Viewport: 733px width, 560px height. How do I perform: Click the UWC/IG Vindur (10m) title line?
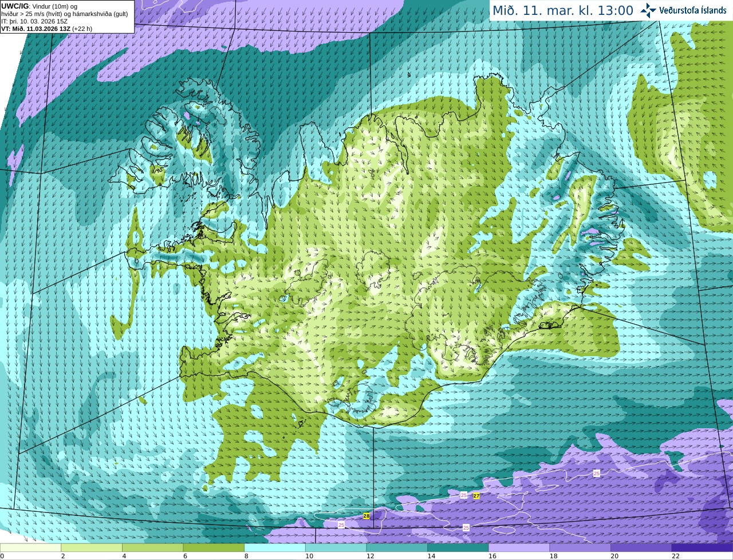click(40, 6)
